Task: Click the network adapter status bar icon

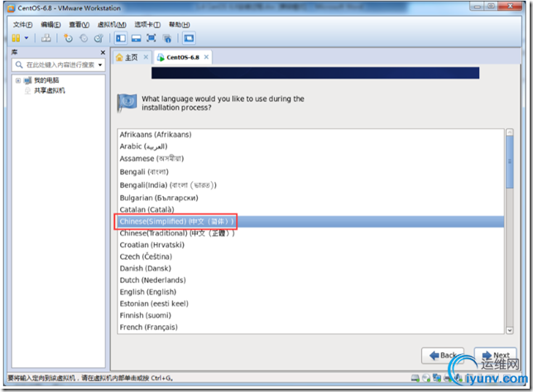Action: (437, 378)
